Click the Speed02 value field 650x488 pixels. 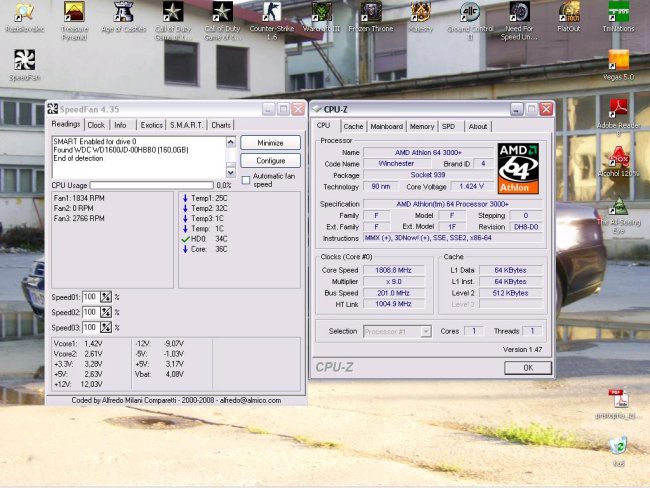pos(91,312)
